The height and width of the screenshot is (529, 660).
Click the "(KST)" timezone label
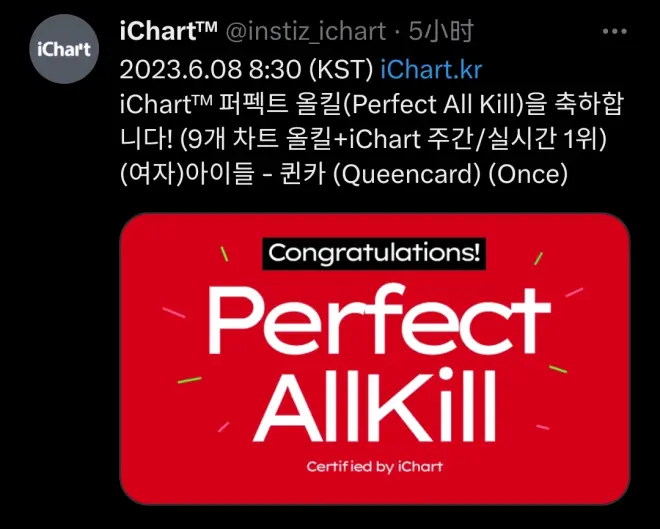click(x=346, y=69)
